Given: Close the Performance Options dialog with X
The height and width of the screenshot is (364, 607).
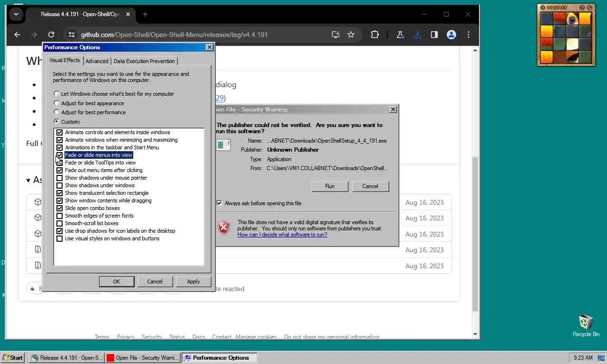Looking at the screenshot, I should (209, 47).
